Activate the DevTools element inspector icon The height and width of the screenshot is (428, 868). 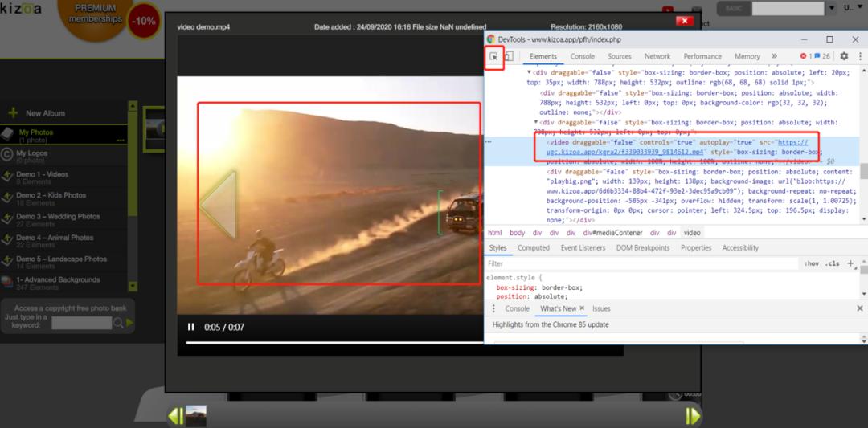pyautogui.click(x=495, y=56)
